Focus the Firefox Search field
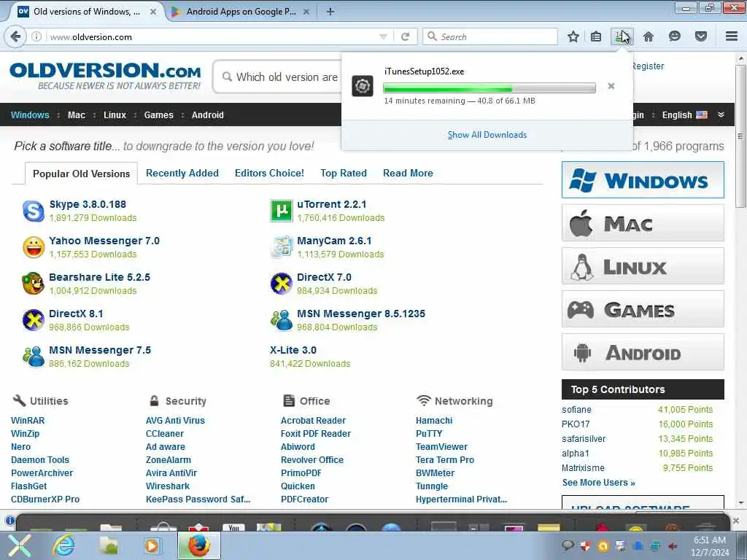 pos(489,36)
